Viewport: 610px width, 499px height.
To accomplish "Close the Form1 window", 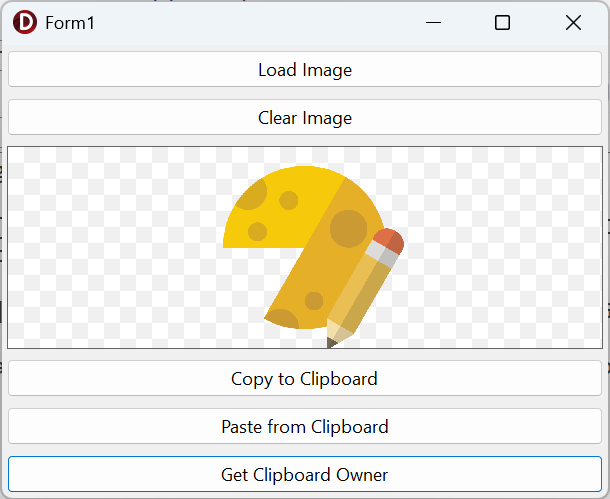I will (x=573, y=23).
